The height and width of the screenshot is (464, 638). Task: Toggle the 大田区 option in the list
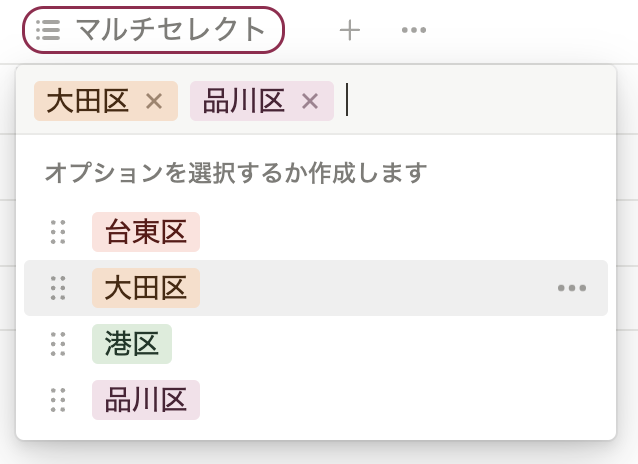[x=146, y=288]
